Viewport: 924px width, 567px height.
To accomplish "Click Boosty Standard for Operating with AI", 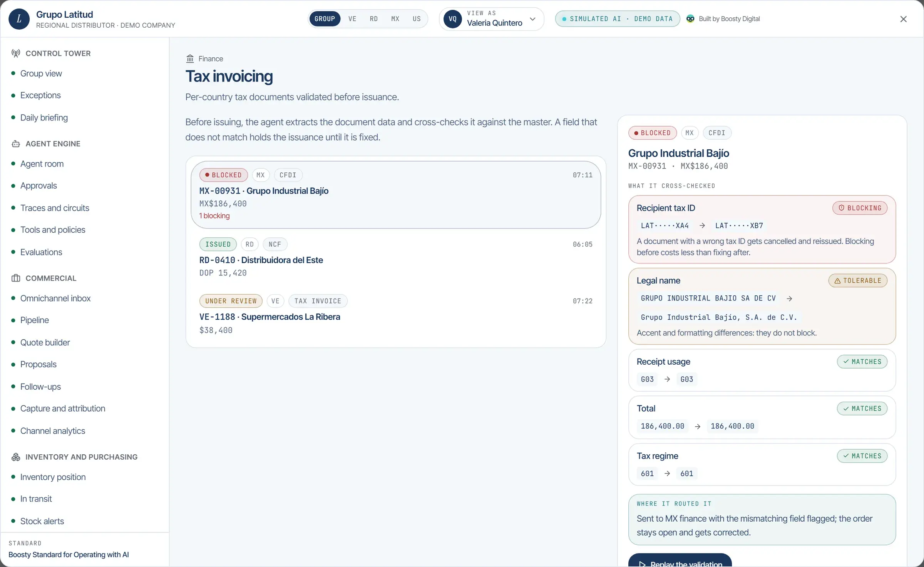I will (x=69, y=554).
